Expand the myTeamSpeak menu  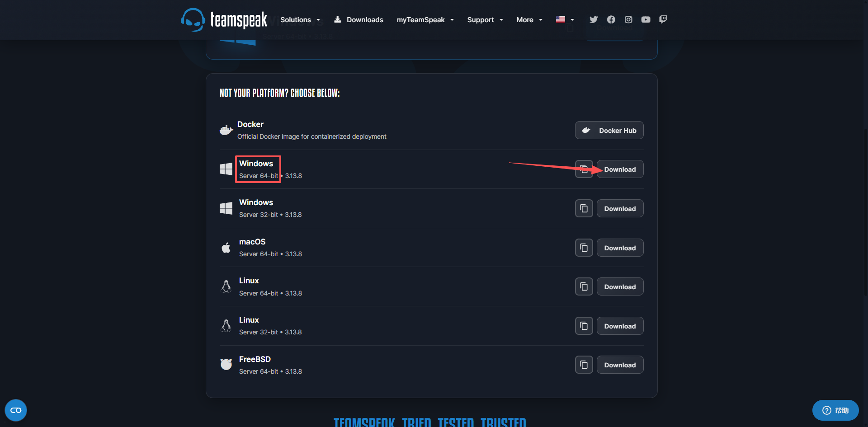(425, 20)
